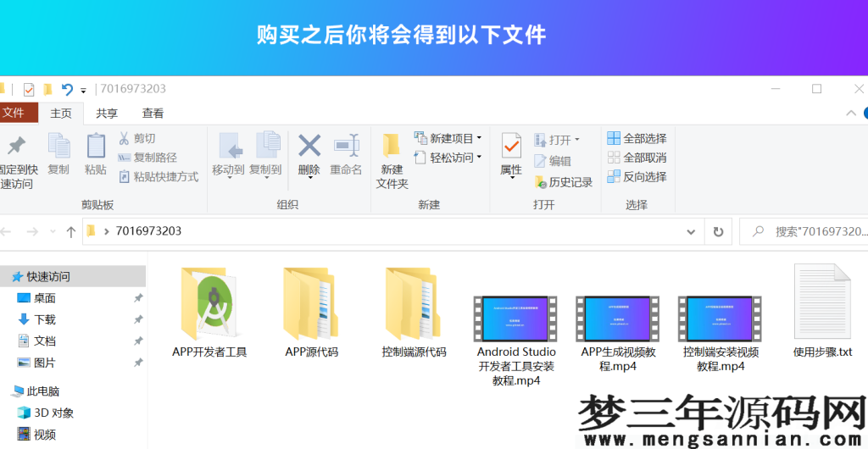868x449 pixels.
Task: Switch to the Home tab
Action: [61, 114]
